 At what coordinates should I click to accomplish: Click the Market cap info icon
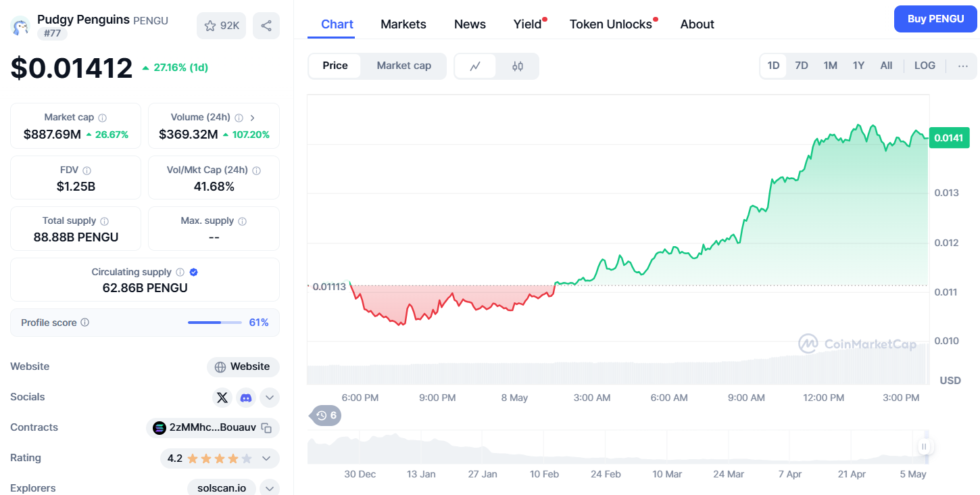(x=102, y=118)
